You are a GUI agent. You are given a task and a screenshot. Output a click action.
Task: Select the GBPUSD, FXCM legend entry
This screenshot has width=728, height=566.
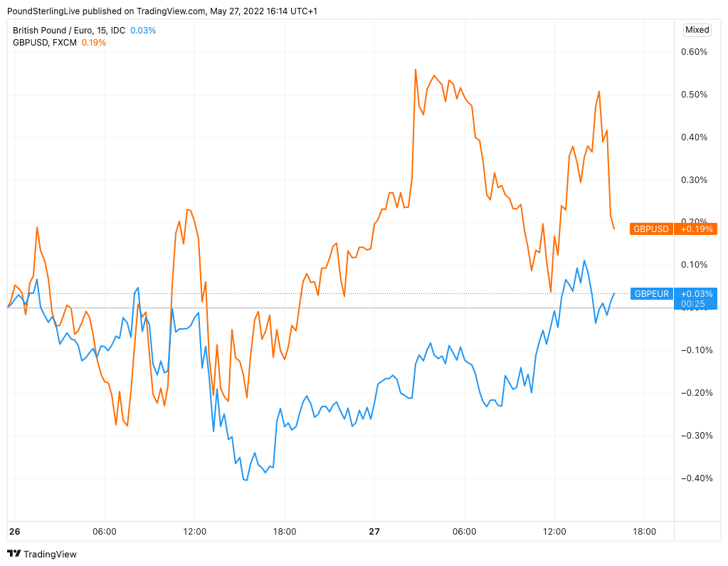coord(45,43)
